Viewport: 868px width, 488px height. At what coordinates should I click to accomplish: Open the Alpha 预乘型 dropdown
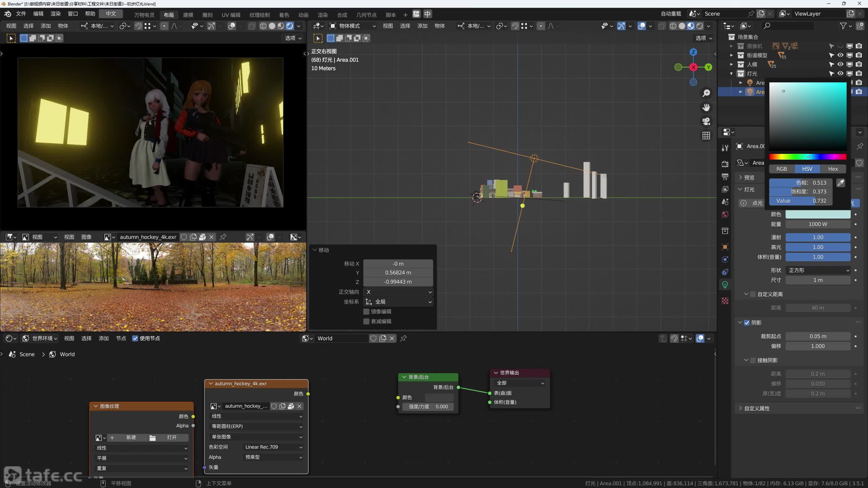273,457
